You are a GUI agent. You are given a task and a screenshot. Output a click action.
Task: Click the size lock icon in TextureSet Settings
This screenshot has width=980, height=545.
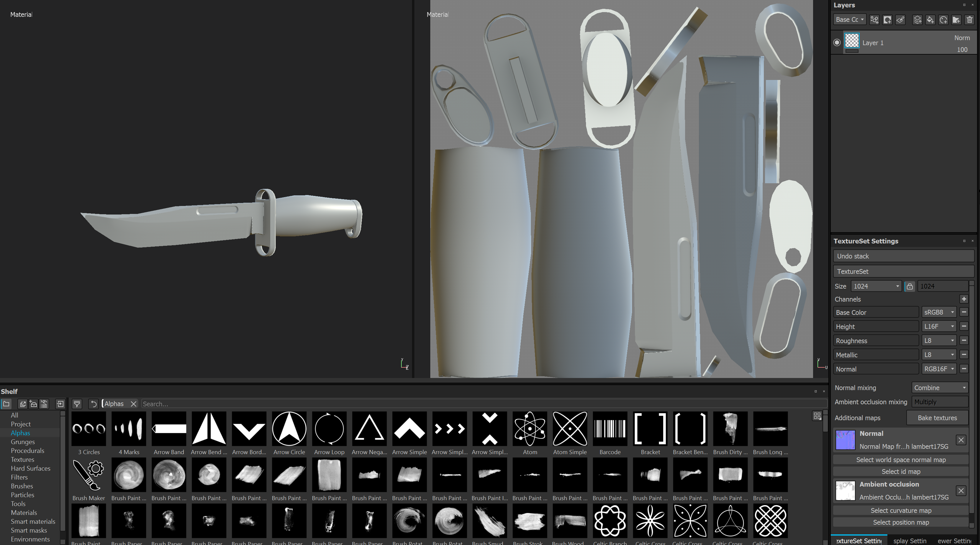(910, 286)
